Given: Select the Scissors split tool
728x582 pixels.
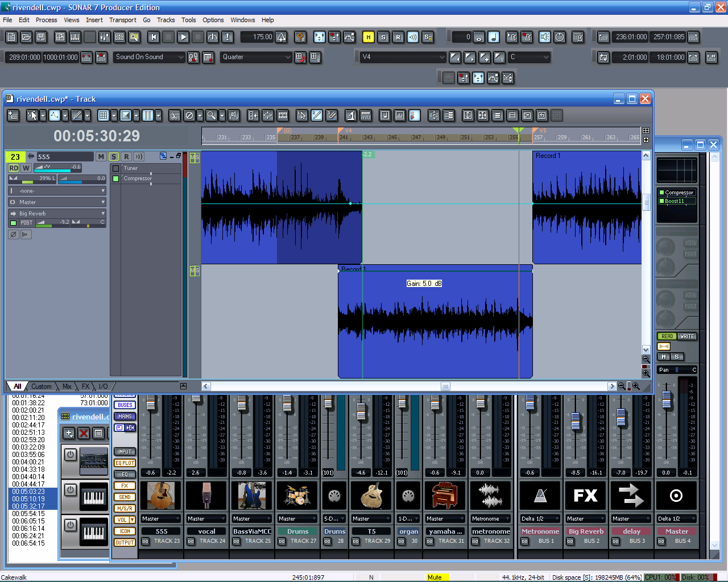Looking at the screenshot, I should pyautogui.click(x=175, y=115).
